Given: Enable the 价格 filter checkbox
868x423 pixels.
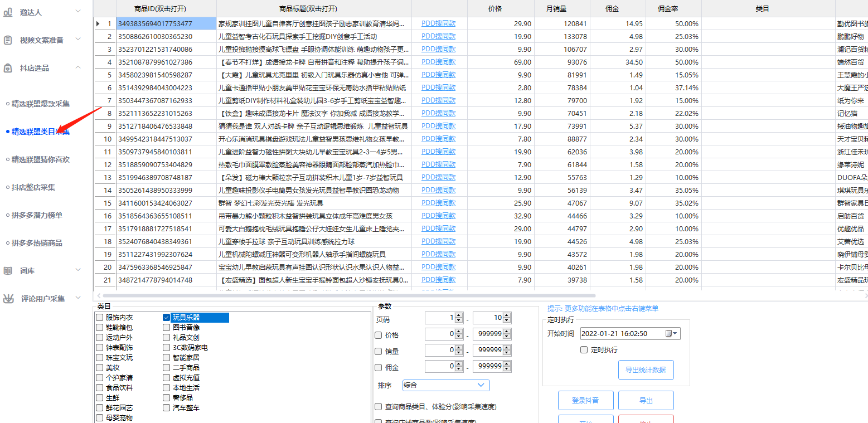Looking at the screenshot, I should (x=379, y=335).
